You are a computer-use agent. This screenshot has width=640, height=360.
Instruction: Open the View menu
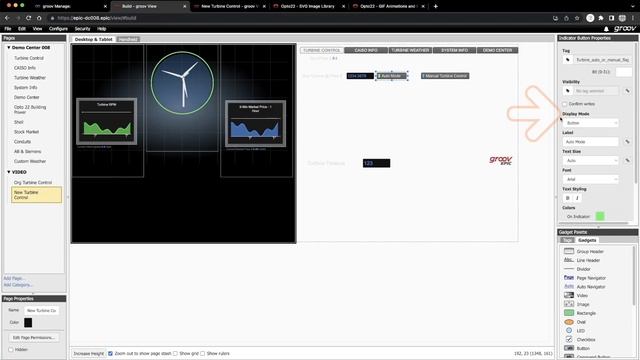[x=37, y=29]
